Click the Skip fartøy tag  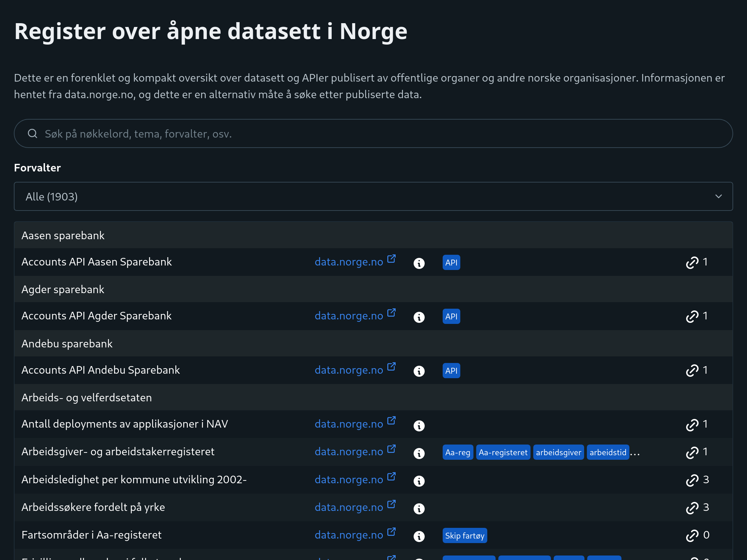tap(464, 535)
